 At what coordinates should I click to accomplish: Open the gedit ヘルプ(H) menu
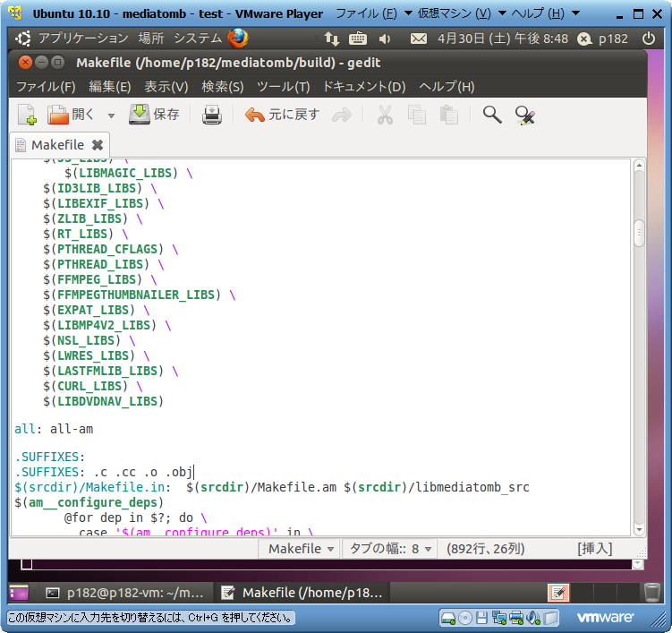pos(447,87)
